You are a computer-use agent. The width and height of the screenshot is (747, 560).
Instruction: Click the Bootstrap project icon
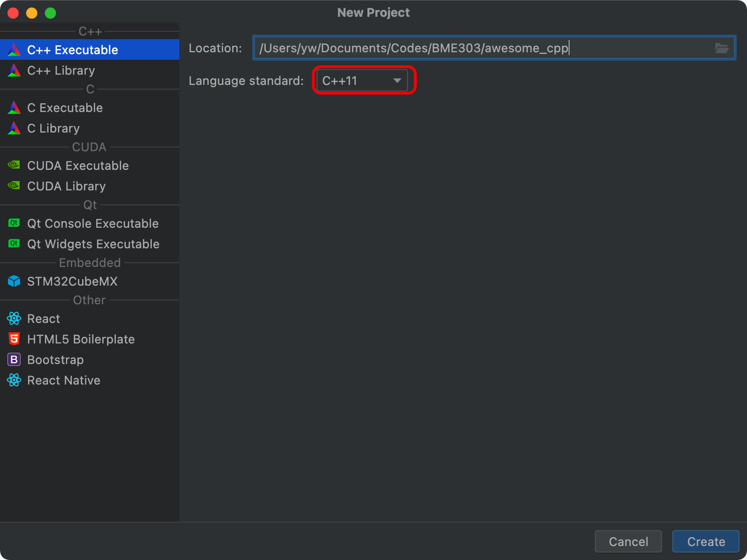click(x=14, y=359)
